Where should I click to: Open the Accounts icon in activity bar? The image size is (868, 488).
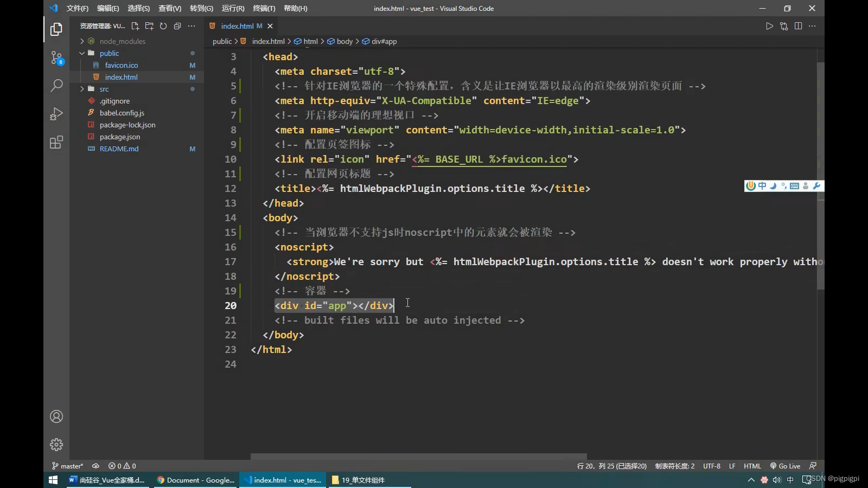point(56,416)
